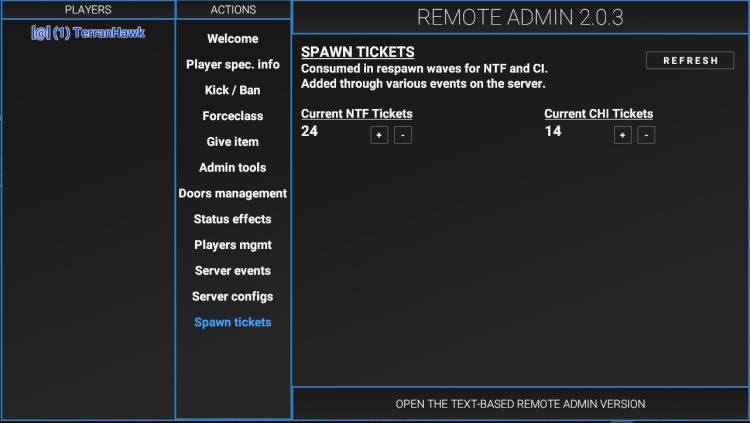Screen dimensions: 750x423
Task: Increase CHI tickets with plus button
Action: pyautogui.click(x=623, y=135)
